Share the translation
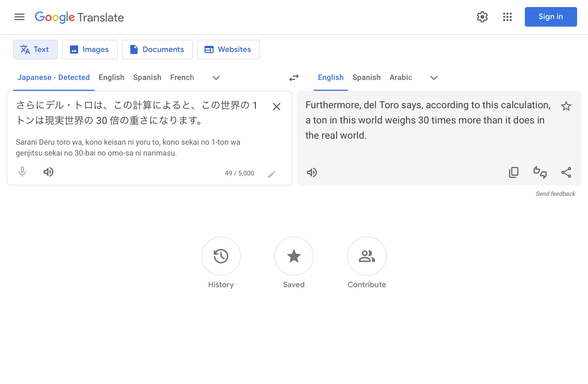Image resolution: width=588 pixels, height=384 pixels. click(x=566, y=172)
